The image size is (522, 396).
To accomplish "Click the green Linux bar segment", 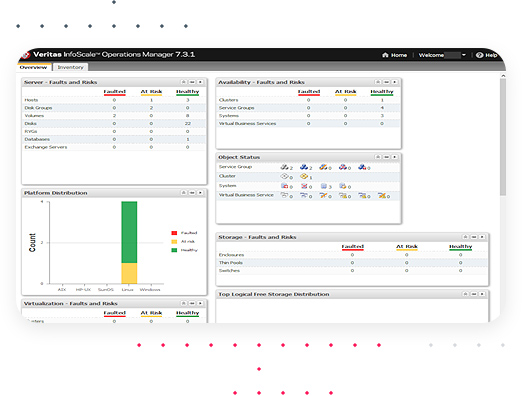I will point(129,232).
